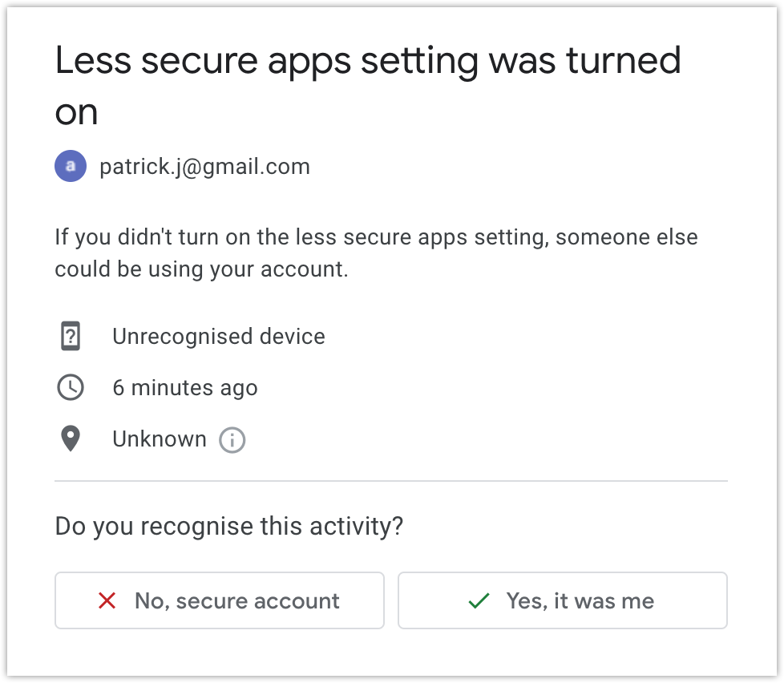
Task: Click "could be using your account" line
Action: tap(201, 269)
